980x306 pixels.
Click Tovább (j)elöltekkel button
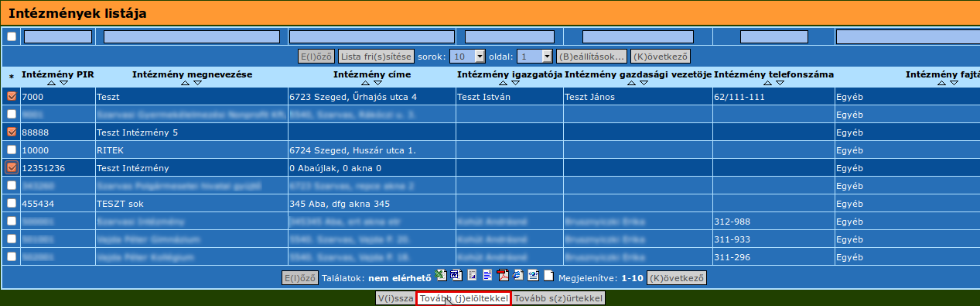point(463,298)
